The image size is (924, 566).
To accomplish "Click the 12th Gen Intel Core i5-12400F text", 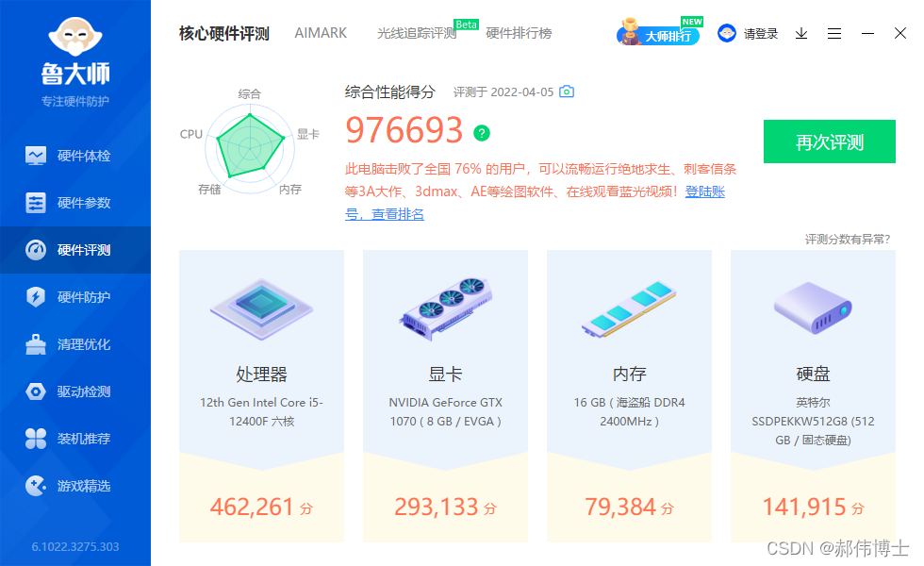I will [262, 411].
